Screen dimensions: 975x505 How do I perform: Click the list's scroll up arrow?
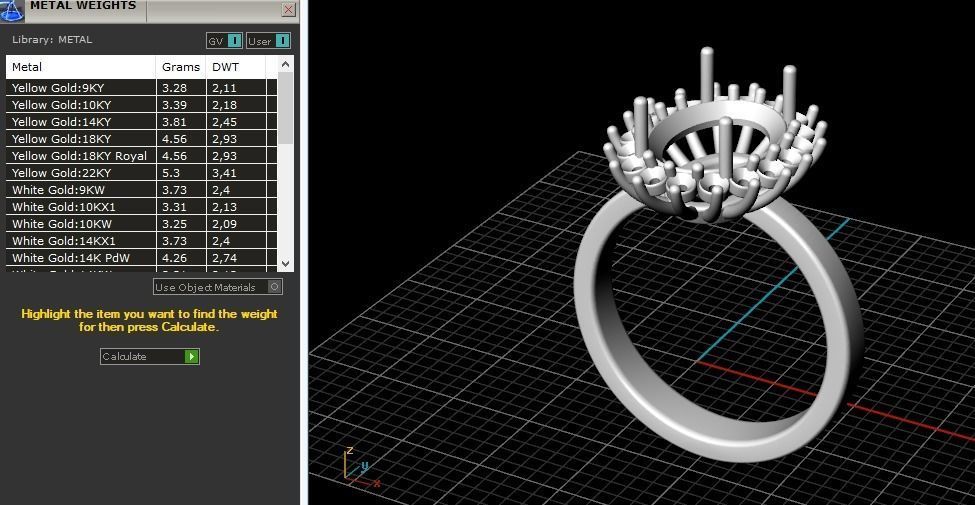pyautogui.click(x=285, y=64)
